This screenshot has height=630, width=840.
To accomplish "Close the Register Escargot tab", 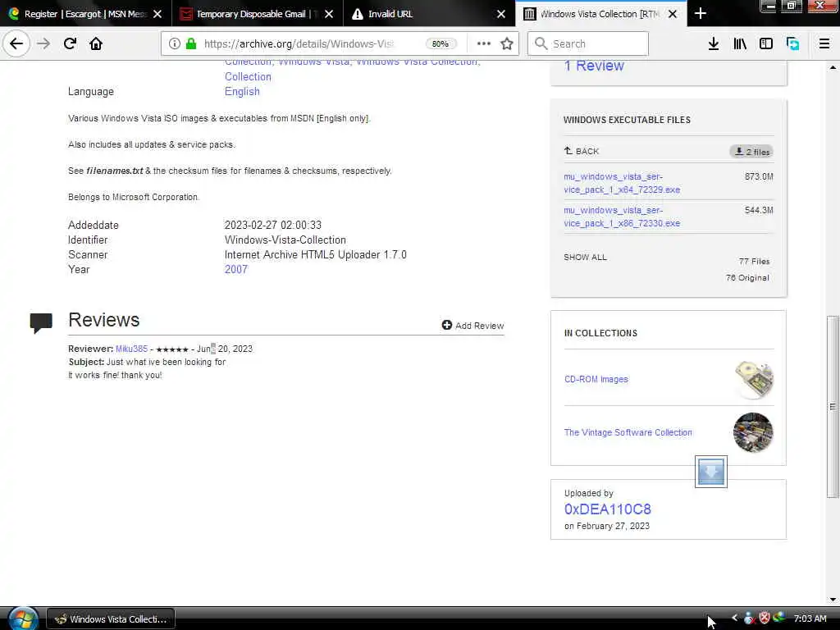I will pos(157,14).
